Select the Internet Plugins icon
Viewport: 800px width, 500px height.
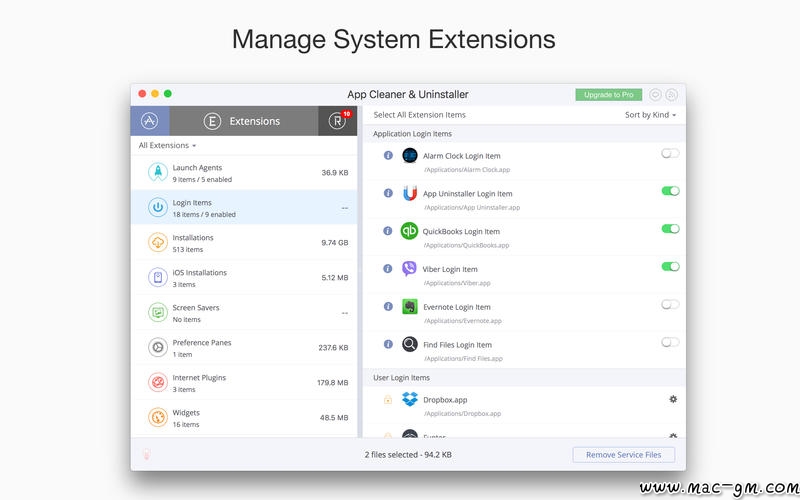(x=158, y=382)
